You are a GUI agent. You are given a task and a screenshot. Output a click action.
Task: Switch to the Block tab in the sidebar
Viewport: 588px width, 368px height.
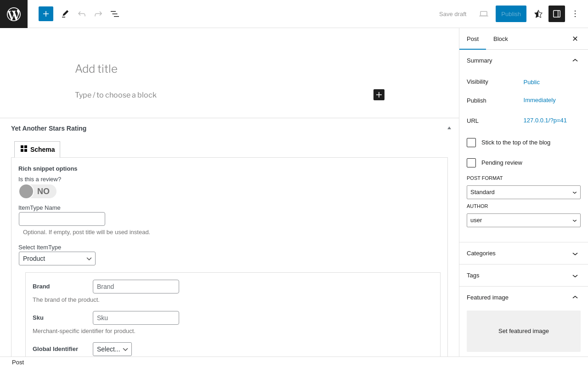tap(501, 39)
